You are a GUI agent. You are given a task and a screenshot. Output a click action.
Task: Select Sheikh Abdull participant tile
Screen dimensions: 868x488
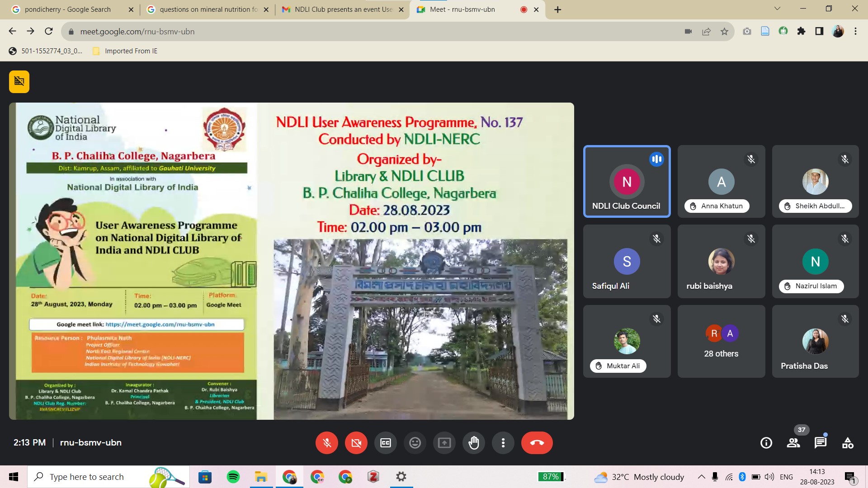tap(815, 181)
